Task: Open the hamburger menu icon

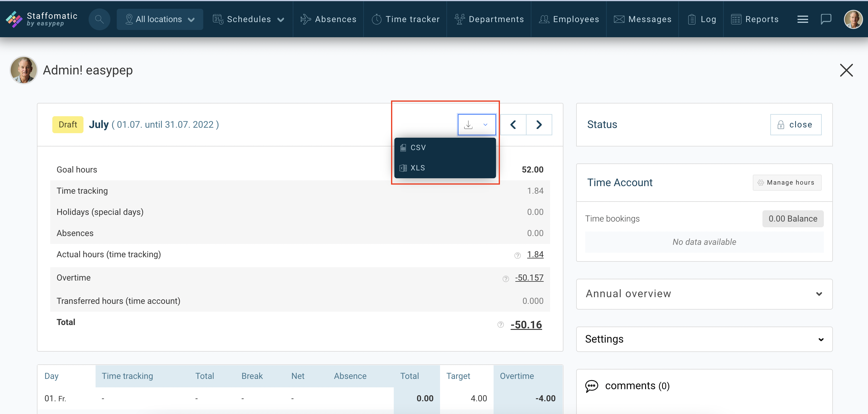Action: coord(803,19)
